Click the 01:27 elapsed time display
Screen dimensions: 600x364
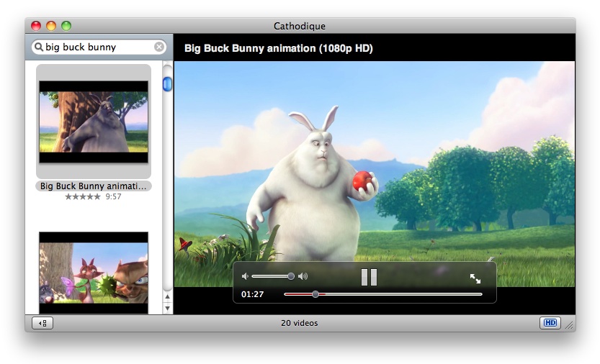point(252,294)
